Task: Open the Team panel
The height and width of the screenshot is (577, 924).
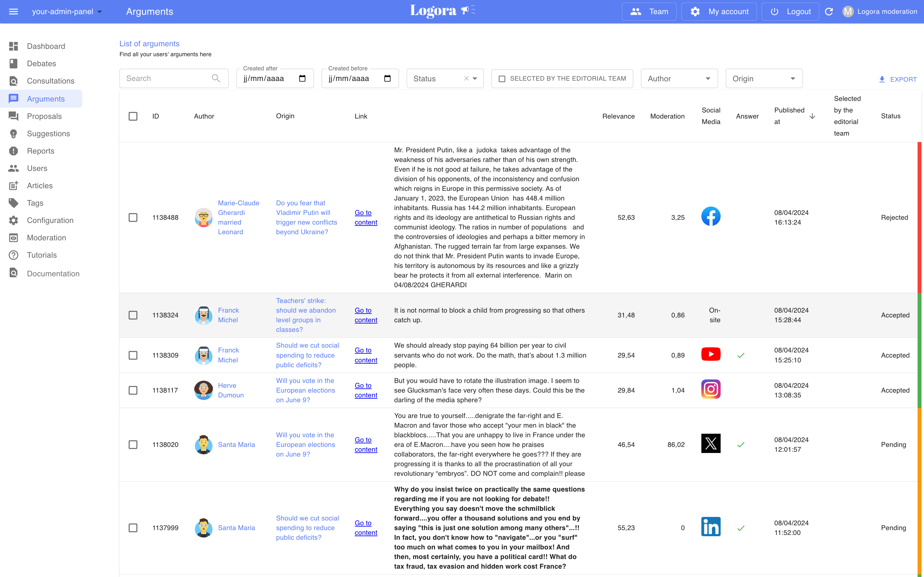Action: 649,12
